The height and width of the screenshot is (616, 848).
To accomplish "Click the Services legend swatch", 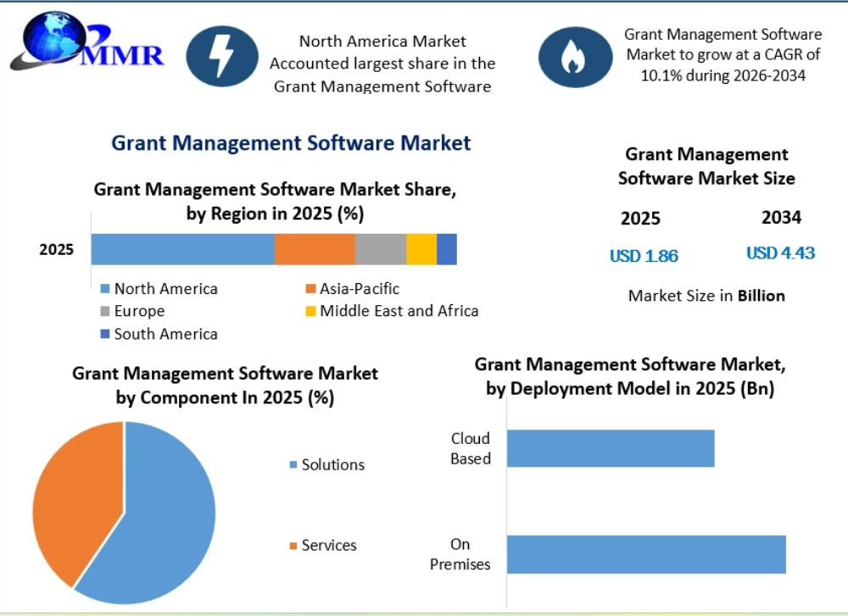I will pos(293,546).
